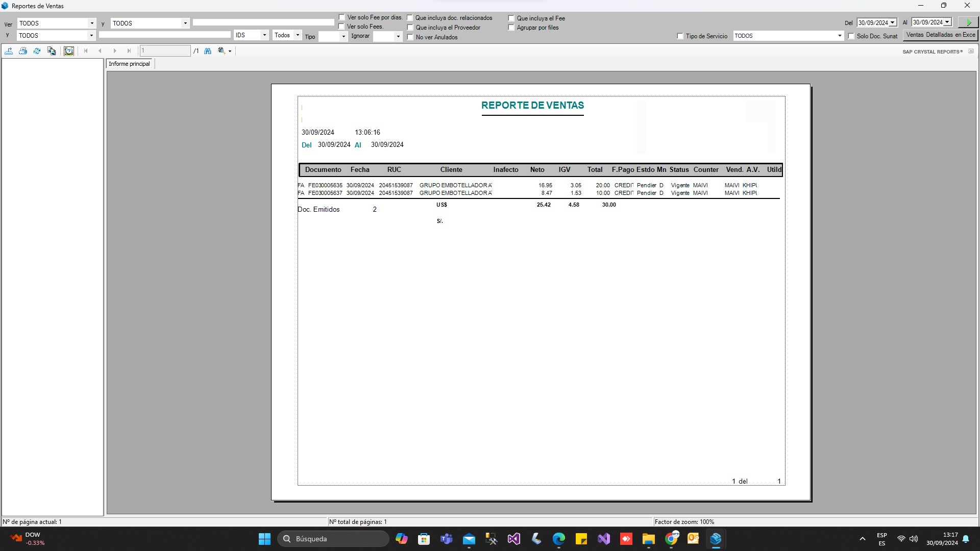This screenshot has height=551, width=980.
Task: Select the Print report icon
Action: point(23,51)
